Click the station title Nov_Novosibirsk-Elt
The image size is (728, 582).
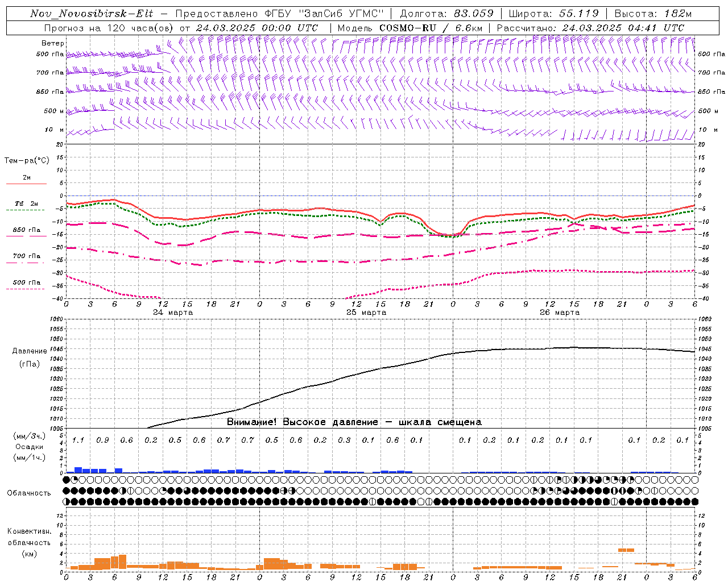coord(92,14)
